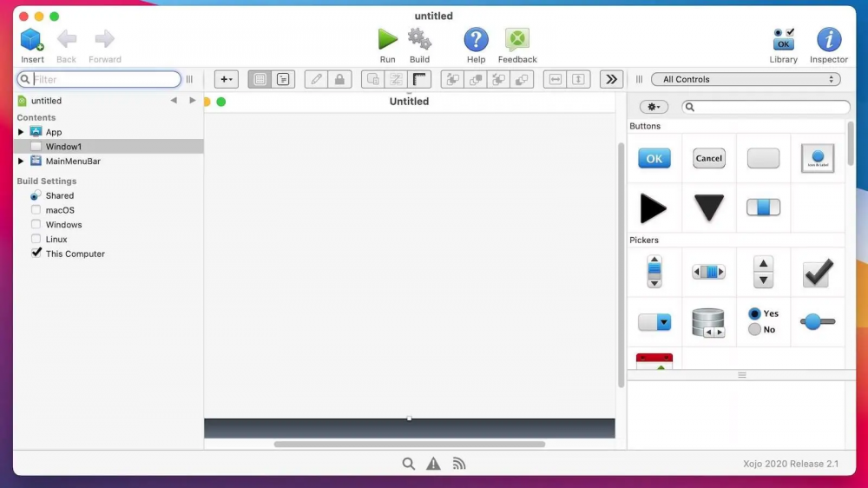Check the Windows build target
This screenshot has height=488, width=868.
36,225
